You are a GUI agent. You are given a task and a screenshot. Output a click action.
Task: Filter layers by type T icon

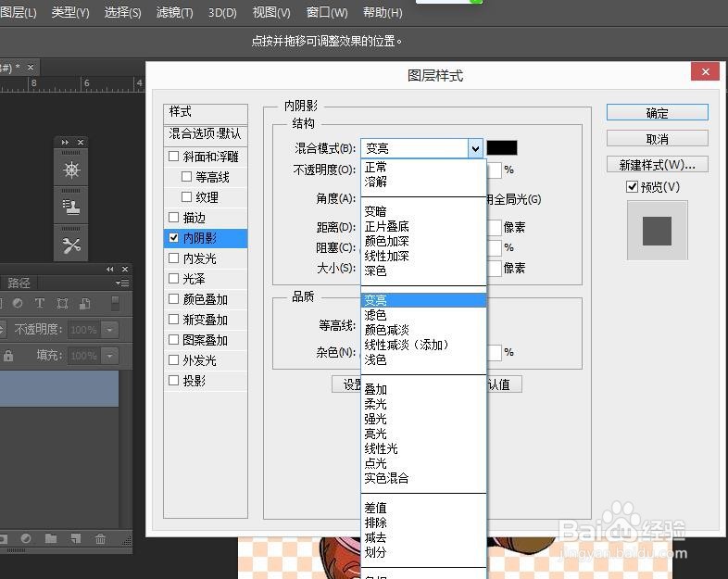click(40, 303)
